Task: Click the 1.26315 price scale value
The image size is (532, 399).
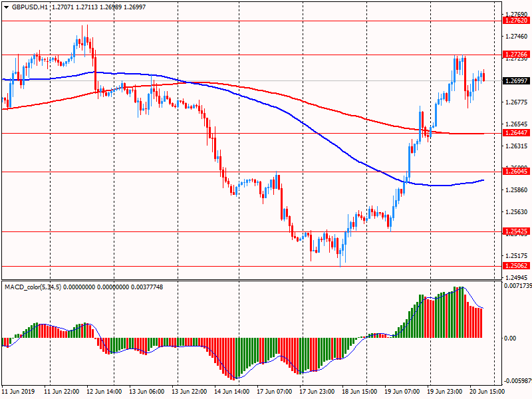Action: click(517, 146)
